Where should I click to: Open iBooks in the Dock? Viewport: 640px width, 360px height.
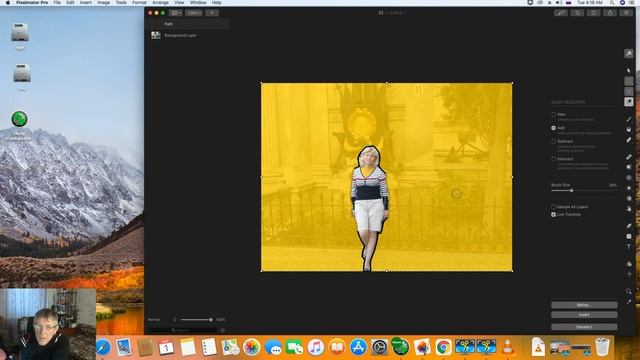click(337, 347)
